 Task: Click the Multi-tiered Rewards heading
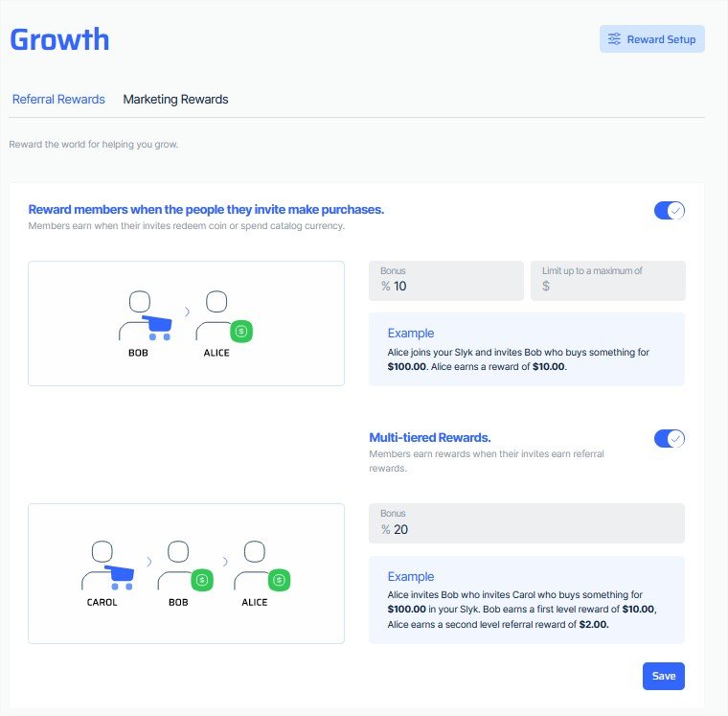click(x=429, y=438)
